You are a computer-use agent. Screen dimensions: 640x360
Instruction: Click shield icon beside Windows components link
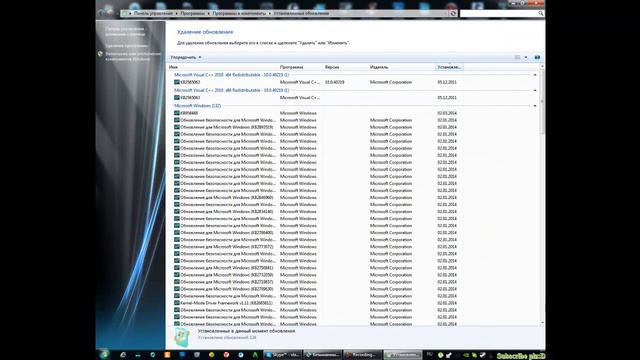point(100,54)
